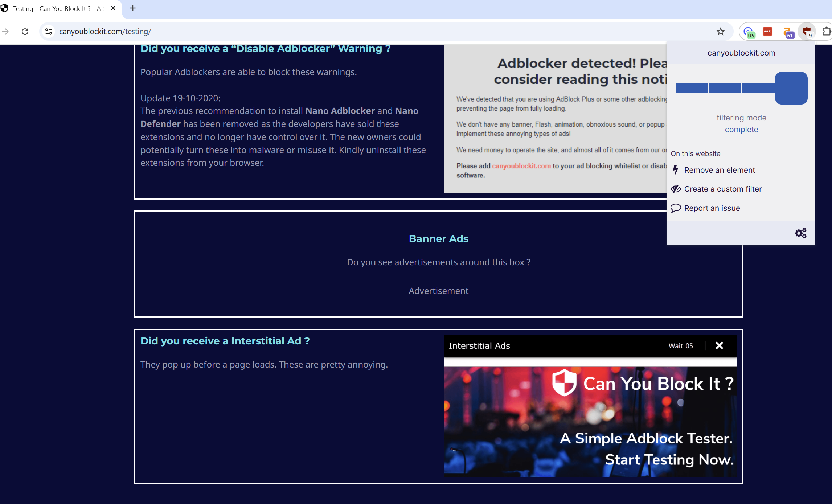Open the complete filtering mode link
This screenshot has height=504, width=832.
(741, 129)
